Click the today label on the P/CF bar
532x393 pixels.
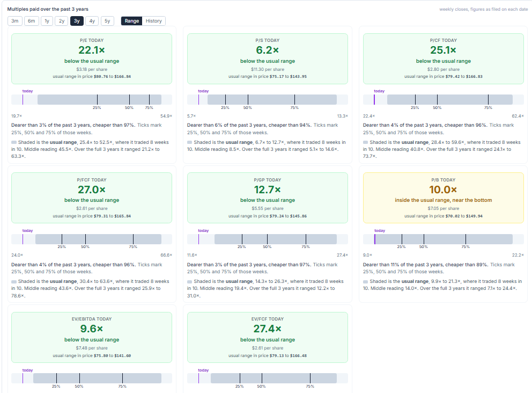coord(379,91)
